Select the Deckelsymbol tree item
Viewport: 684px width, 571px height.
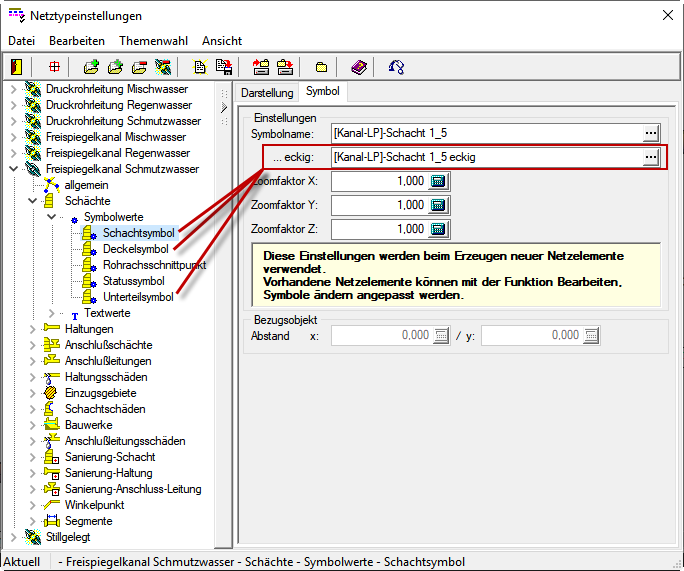point(135,249)
